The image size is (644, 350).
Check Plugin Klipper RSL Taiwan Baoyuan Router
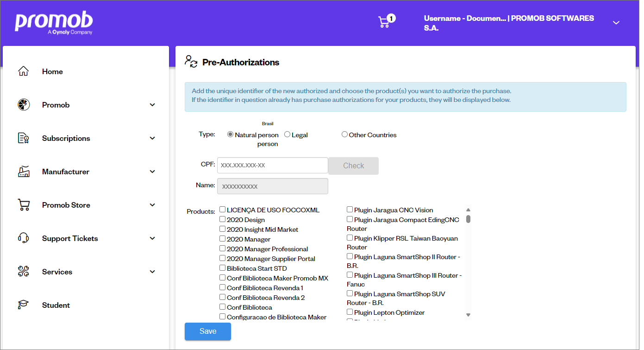pos(350,238)
